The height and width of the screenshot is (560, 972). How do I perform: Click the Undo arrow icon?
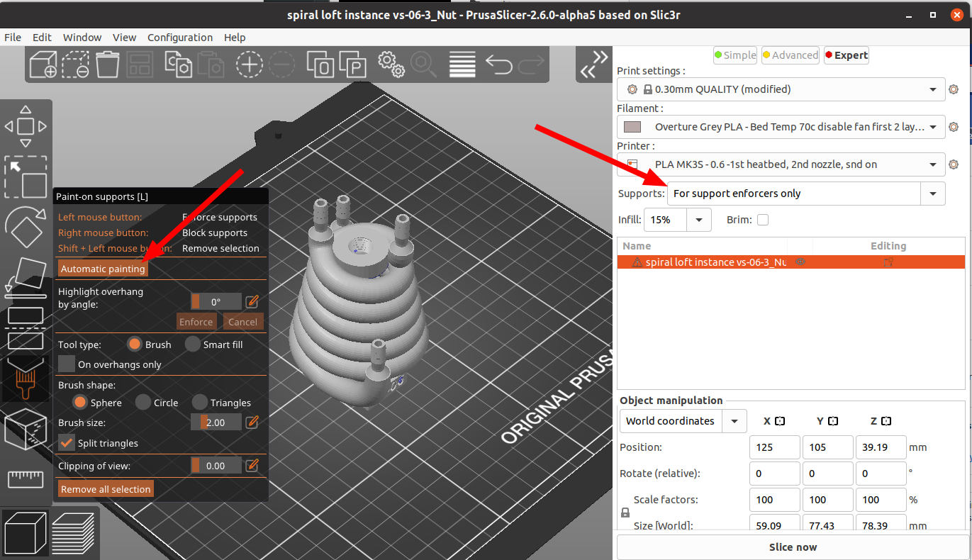click(x=498, y=65)
